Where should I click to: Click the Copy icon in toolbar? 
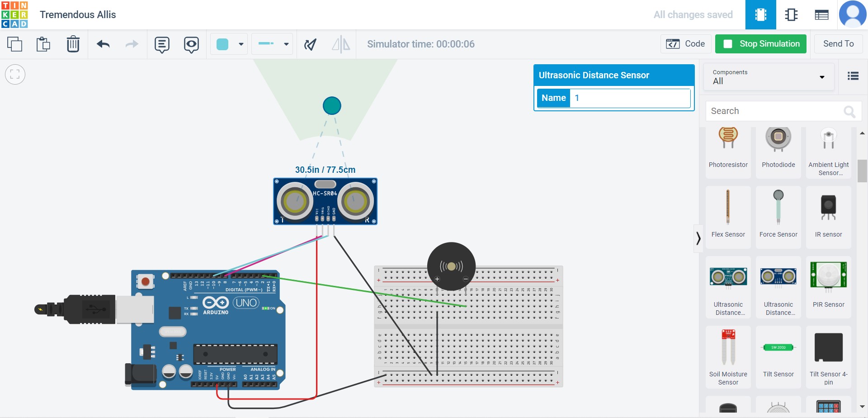14,44
